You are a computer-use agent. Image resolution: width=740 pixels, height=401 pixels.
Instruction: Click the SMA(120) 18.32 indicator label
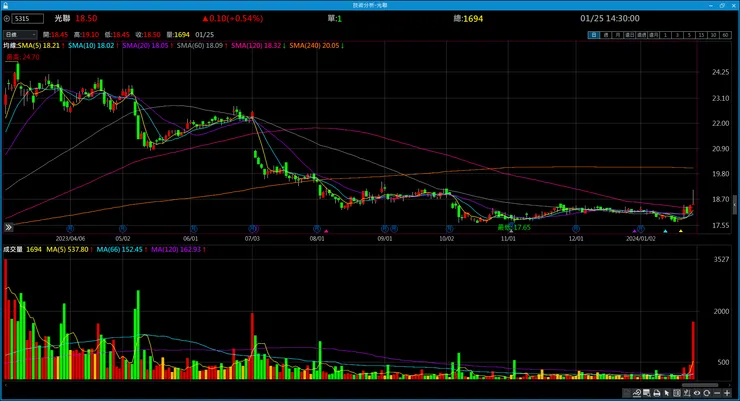coord(256,46)
